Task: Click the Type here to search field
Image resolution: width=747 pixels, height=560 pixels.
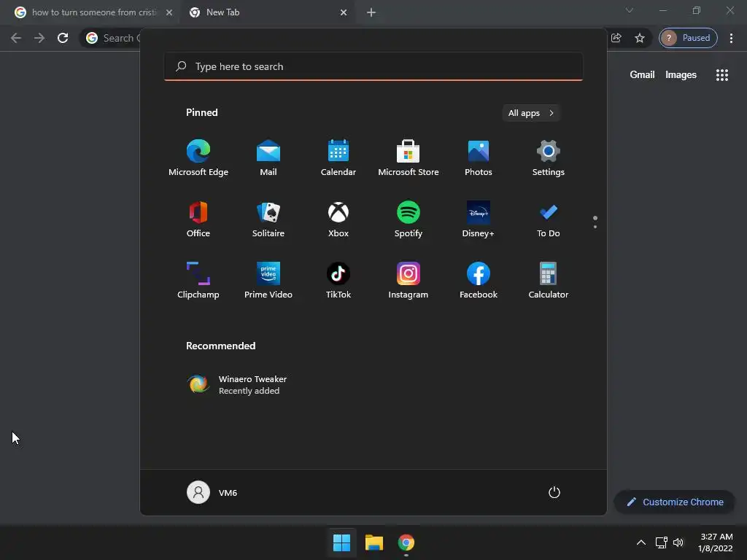Action: tap(373, 66)
